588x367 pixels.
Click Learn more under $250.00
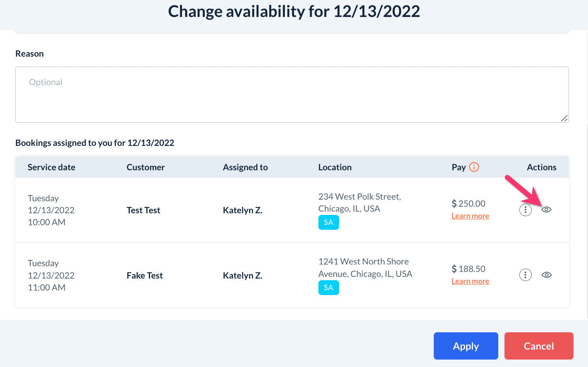(470, 216)
